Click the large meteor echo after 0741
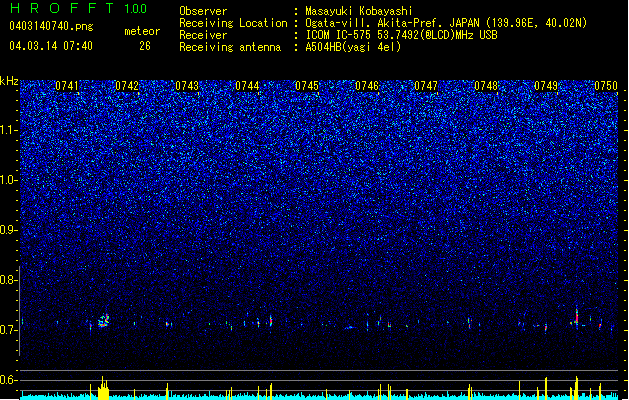Screen dimensions: 629x400 [x=104, y=321]
